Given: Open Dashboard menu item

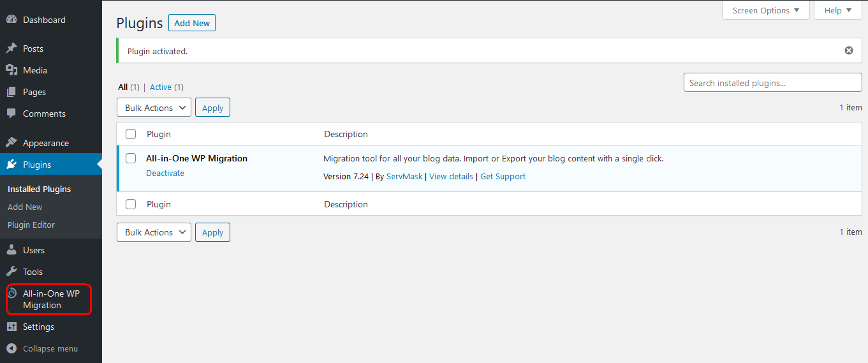Looking at the screenshot, I should point(44,20).
